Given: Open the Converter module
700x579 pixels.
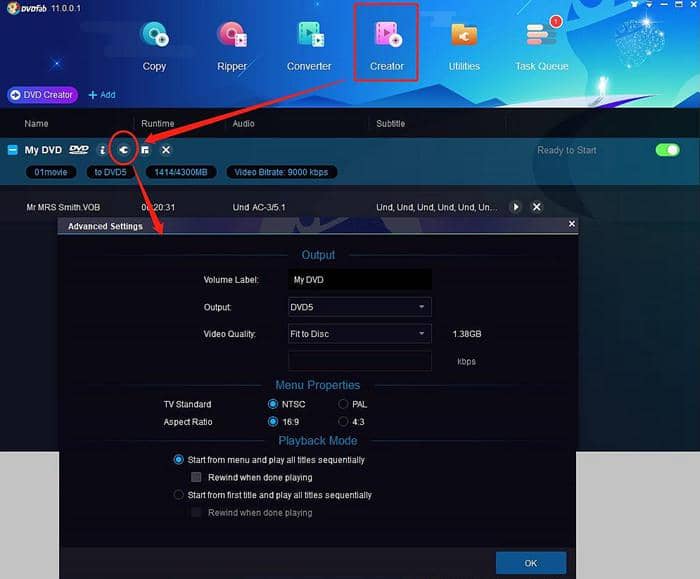Looking at the screenshot, I should pos(309,46).
